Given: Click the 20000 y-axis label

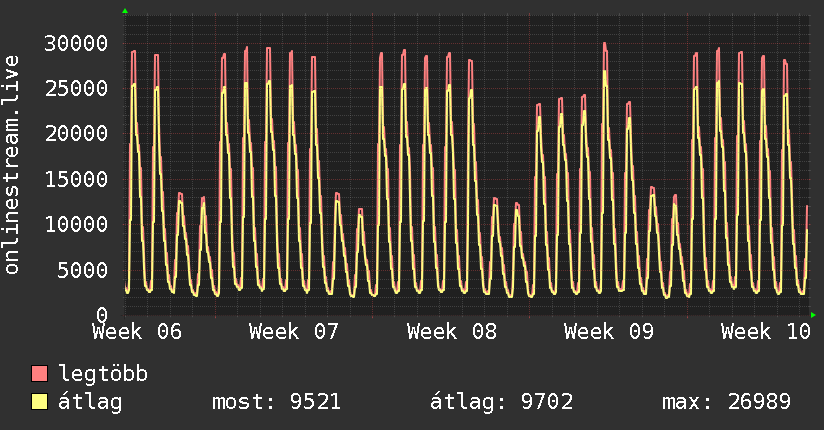Looking at the screenshot, I should coord(76,134).
